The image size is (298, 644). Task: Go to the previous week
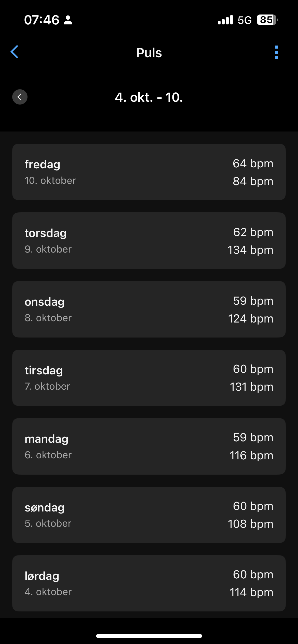20,97
